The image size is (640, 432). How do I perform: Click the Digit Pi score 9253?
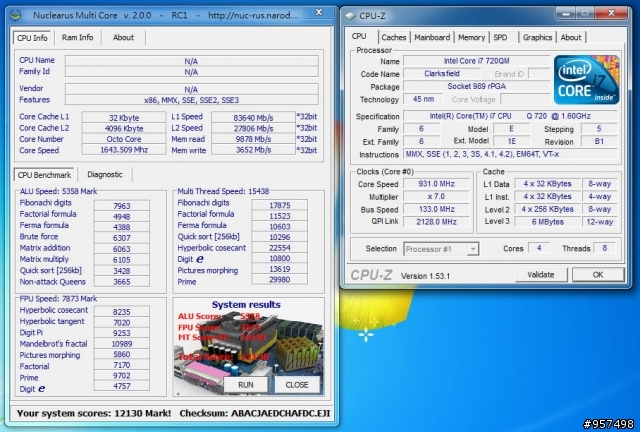(122, 333)
